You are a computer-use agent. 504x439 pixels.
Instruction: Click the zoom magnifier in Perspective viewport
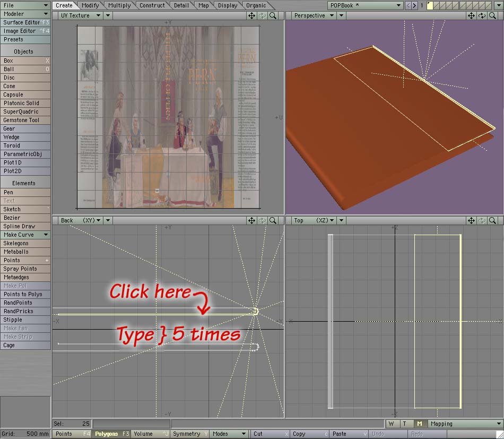click(492, 15)
